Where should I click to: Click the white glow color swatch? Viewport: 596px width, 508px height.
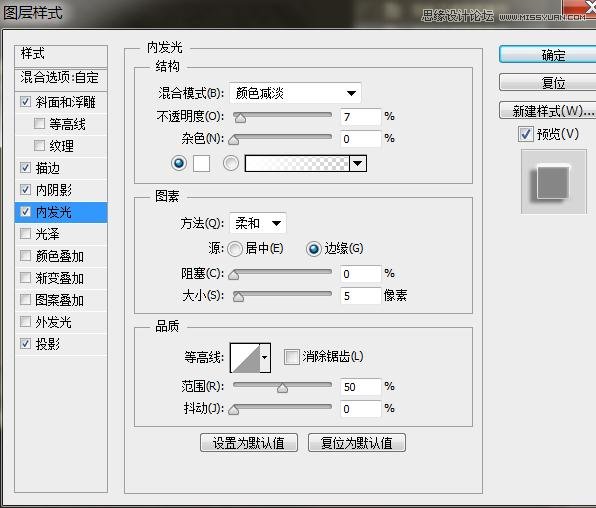(201, 164)
